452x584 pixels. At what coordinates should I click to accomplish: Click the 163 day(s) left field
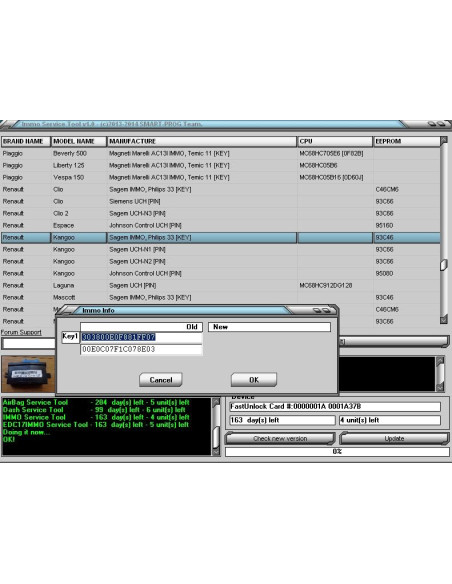(282, 420)
